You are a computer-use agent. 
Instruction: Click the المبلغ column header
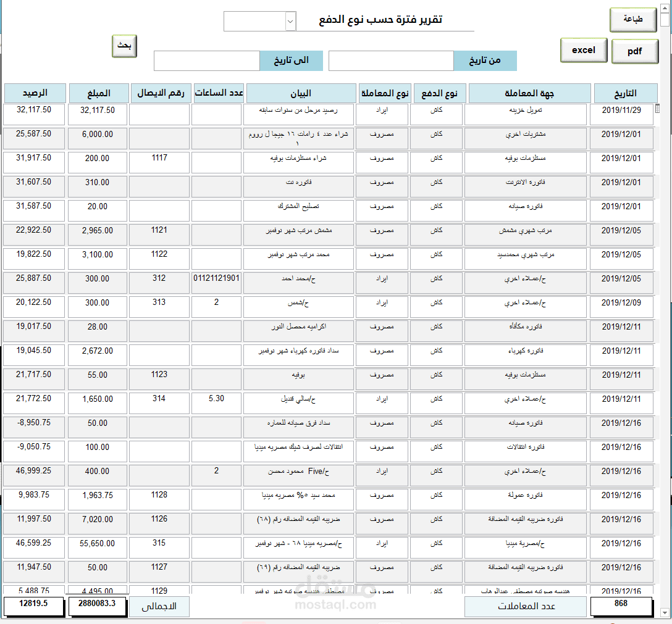click(99, 93)
